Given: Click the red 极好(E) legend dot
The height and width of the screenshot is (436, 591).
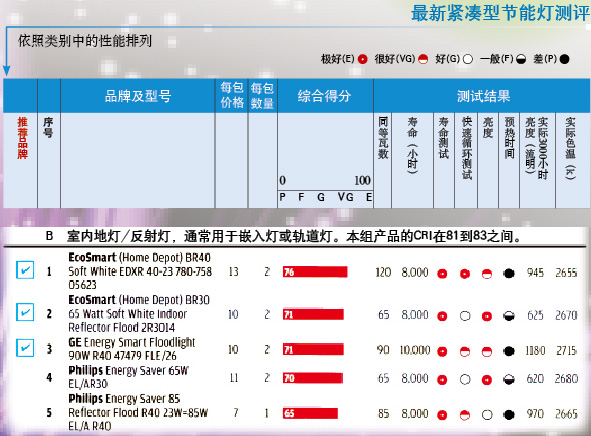Looking at the screenshot, I should coord(363,59).
